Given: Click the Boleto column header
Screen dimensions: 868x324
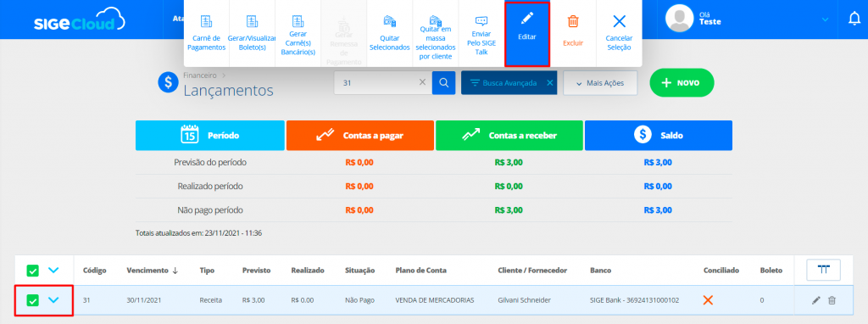Looking at the screenshot, I should pyautogui.click(x=771, y=271).
